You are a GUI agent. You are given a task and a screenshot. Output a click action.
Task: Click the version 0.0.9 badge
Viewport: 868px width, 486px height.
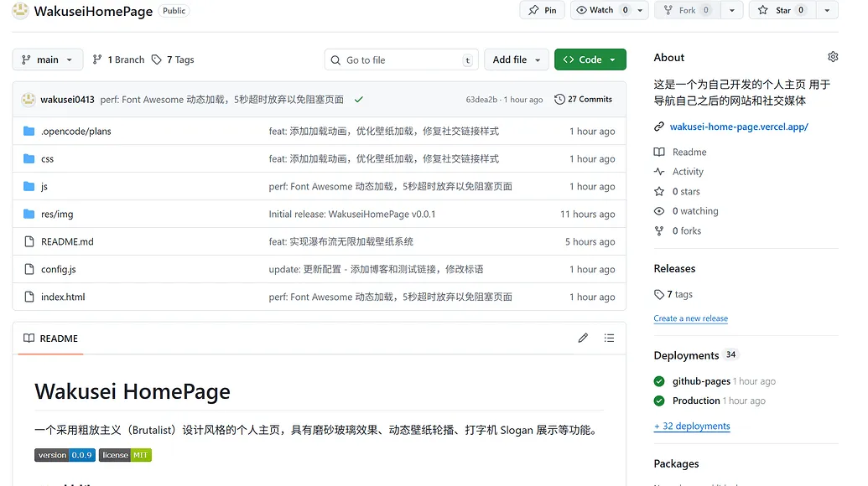65,455
